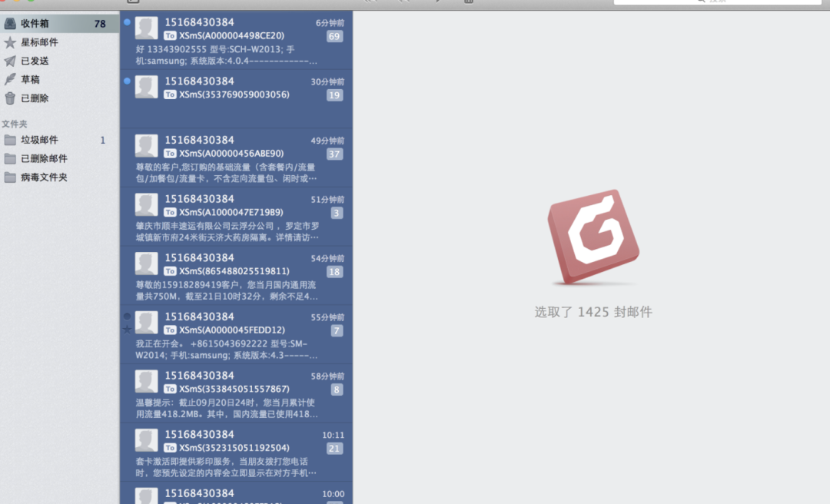Click the To tag before XSmS(A1000047E719B9)

170,212
